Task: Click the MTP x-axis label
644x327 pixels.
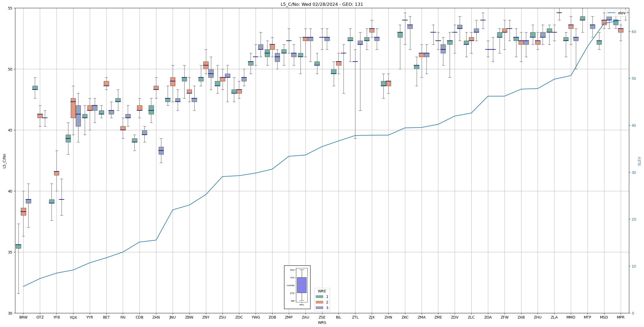Action: click(x=587, y=317)
